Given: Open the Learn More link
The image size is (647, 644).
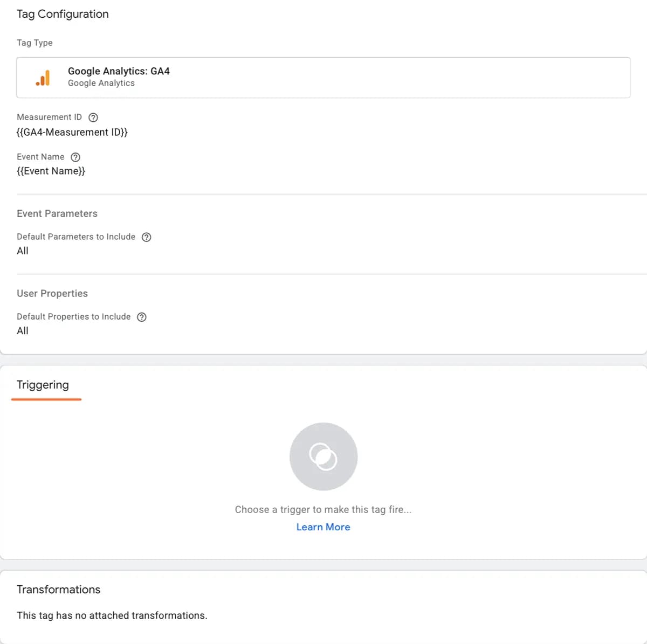Looking at the screenshot, I should (x=323, y=527).
